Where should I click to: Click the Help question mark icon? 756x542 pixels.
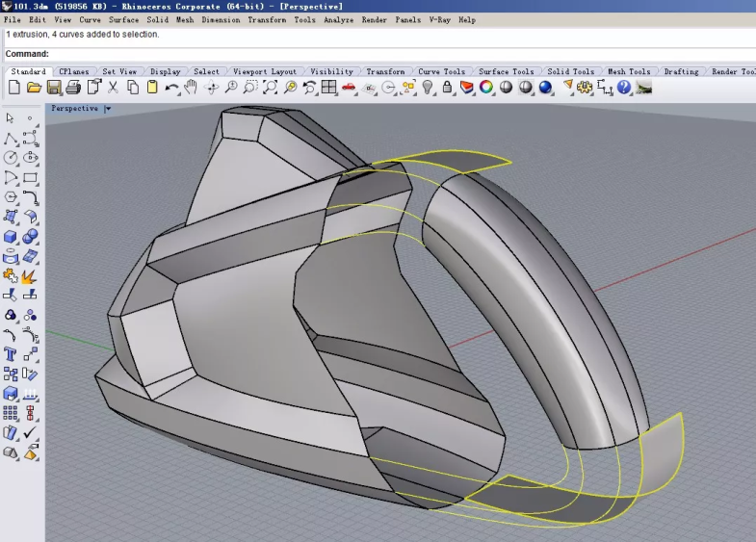click(624, 88)
